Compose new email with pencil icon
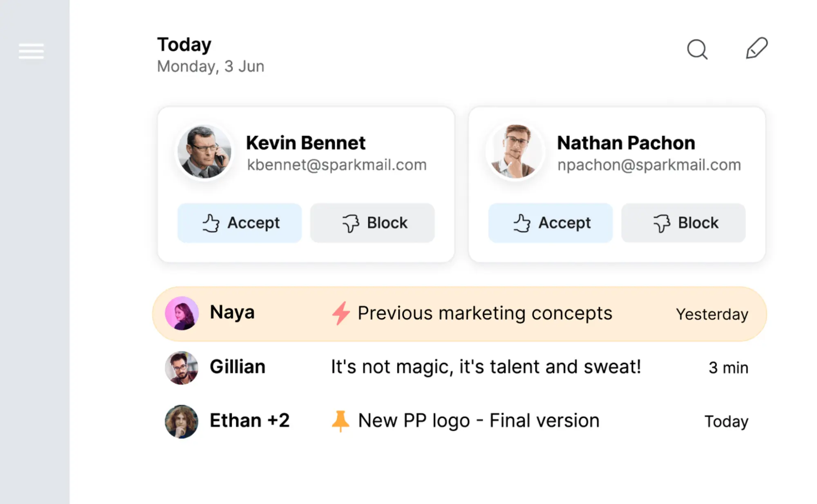This screenshot has height=504, width=817. pos(757,49)
